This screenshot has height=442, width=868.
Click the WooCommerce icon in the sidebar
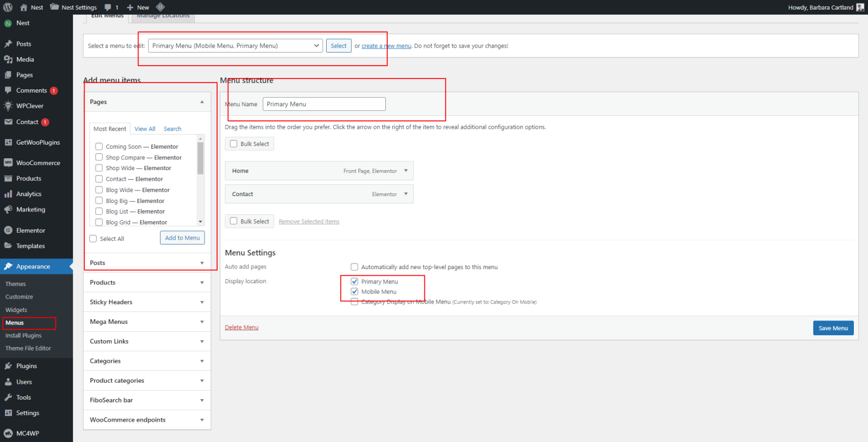tap(8, 163)
